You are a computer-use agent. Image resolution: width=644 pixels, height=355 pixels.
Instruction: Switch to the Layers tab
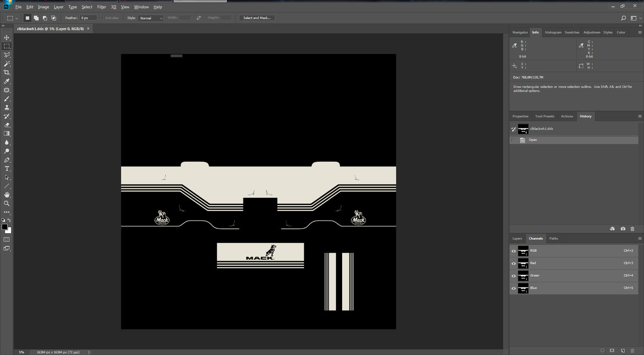pyautogui.click(x=517, y=238)
